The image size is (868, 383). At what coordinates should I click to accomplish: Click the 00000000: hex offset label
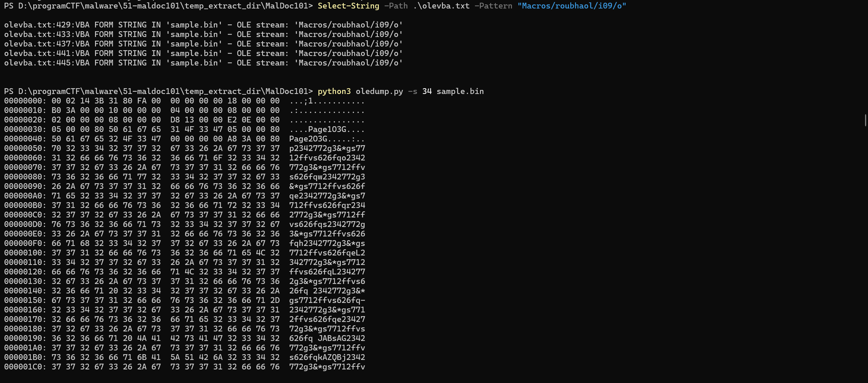pyautogui.click(x=25, y=101)
